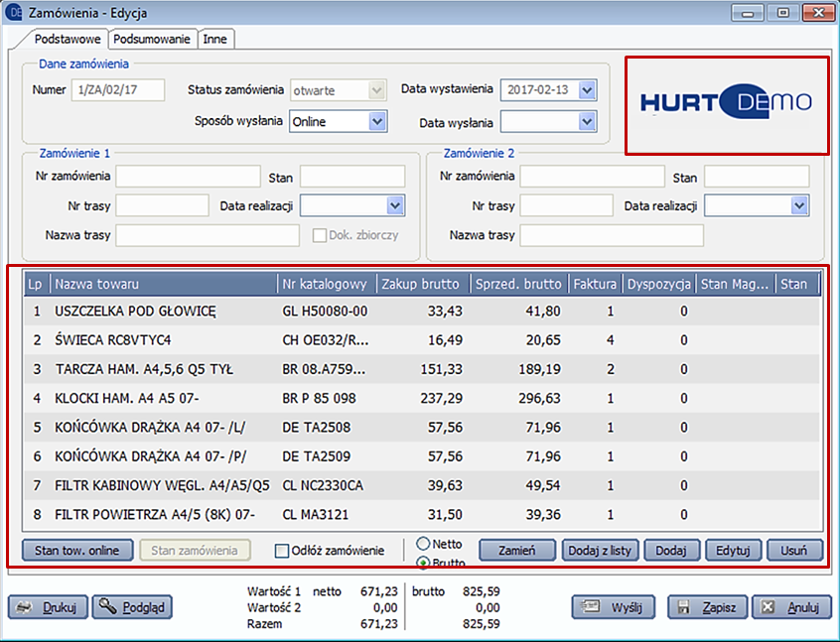Maximize the Zamówienia - Edycja window
This screenshot has width=840, height=642.
tap(783, 13)
